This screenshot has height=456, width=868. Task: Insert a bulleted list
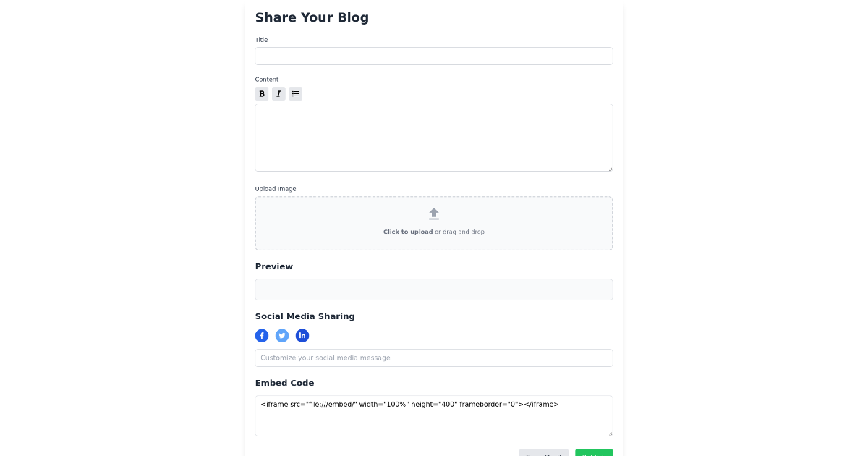tap(295, 93)
